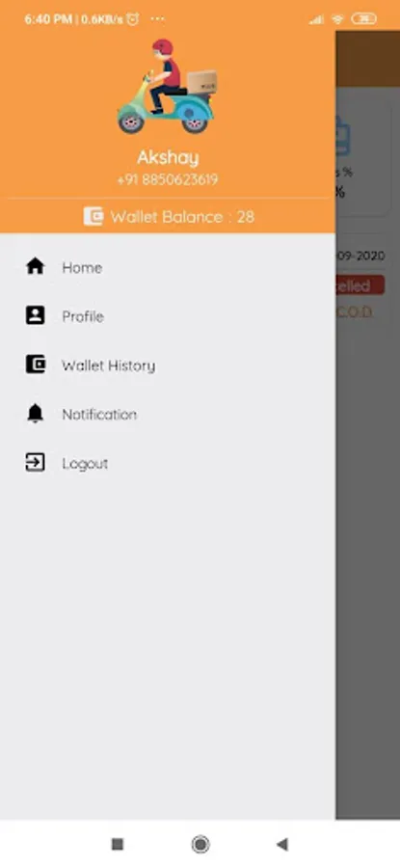
Task: Tap the Notification bell icon
Action: (x=36, y=414)
